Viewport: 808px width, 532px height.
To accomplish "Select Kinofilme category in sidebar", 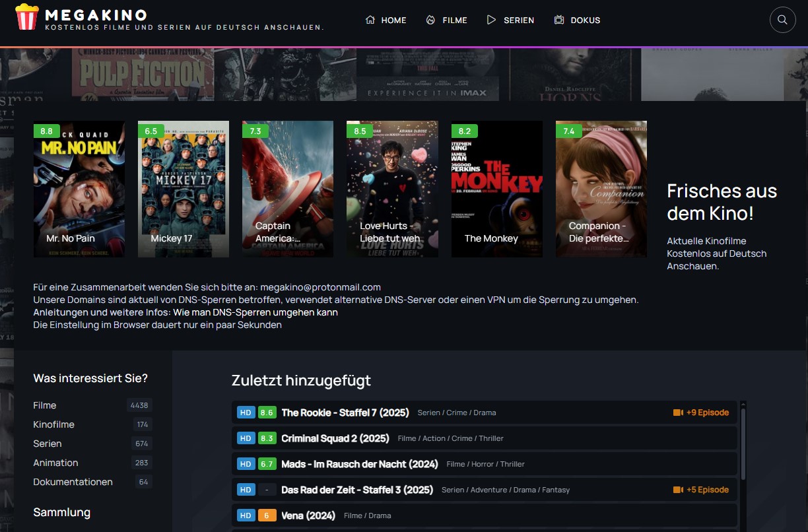I will [54, 424].
